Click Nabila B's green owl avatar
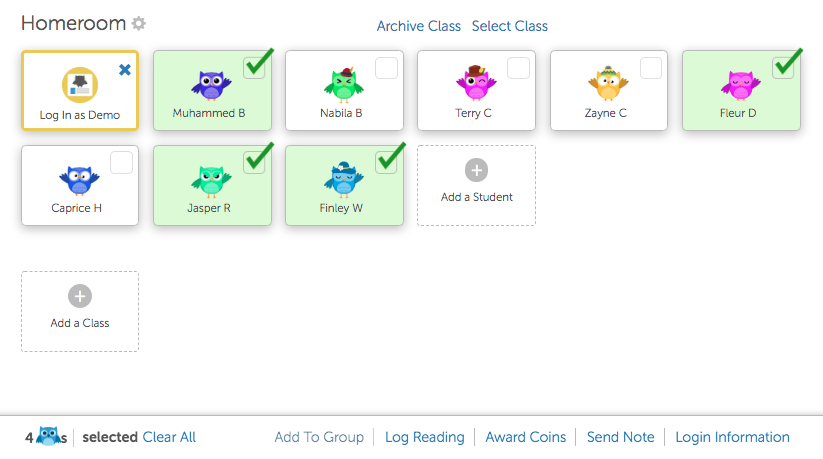823x459 pixels. (x=343, y=86)
